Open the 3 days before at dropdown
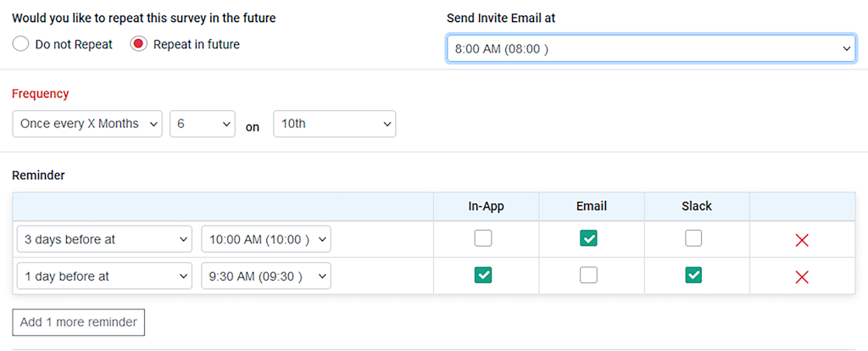 [104, 239]
